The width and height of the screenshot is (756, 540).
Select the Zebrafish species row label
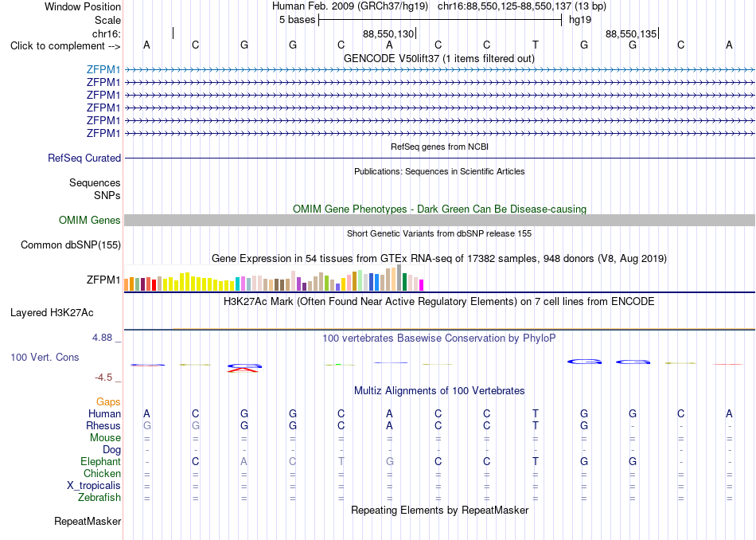(x=99, y=498)
